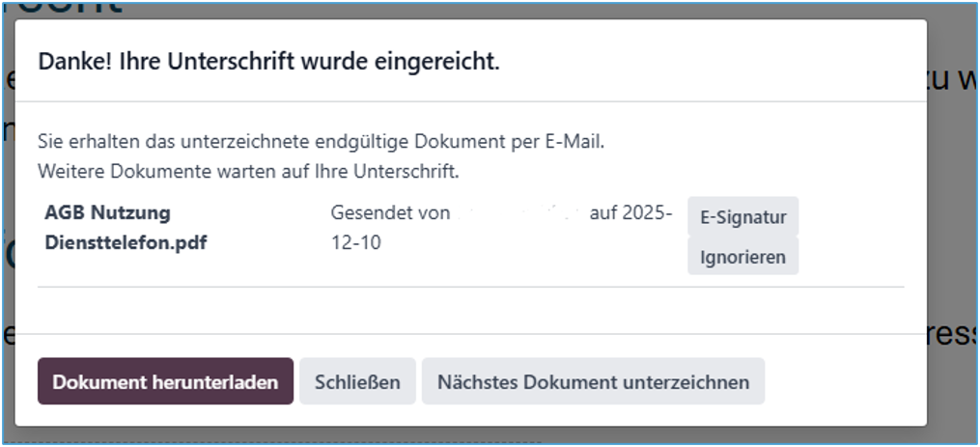980x447 pixels.
Task: Sign the next document
Action: click(x=593, y=381)
